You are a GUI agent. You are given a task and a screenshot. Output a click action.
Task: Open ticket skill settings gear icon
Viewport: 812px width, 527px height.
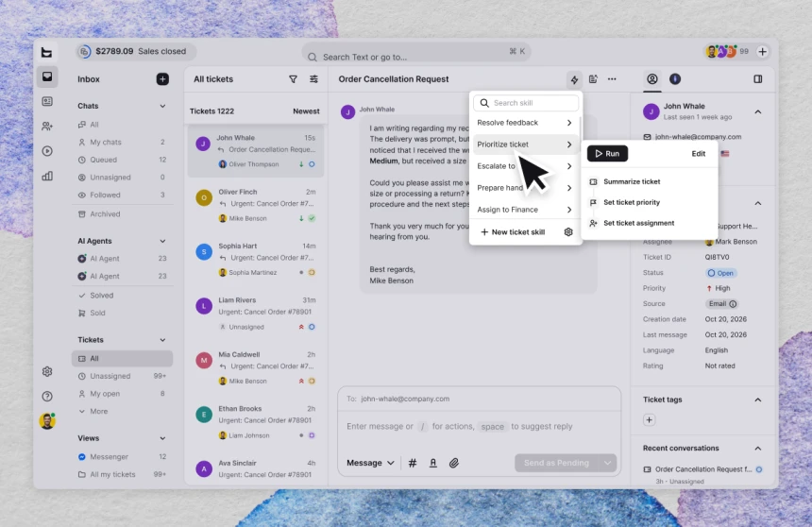coord(568,231)
